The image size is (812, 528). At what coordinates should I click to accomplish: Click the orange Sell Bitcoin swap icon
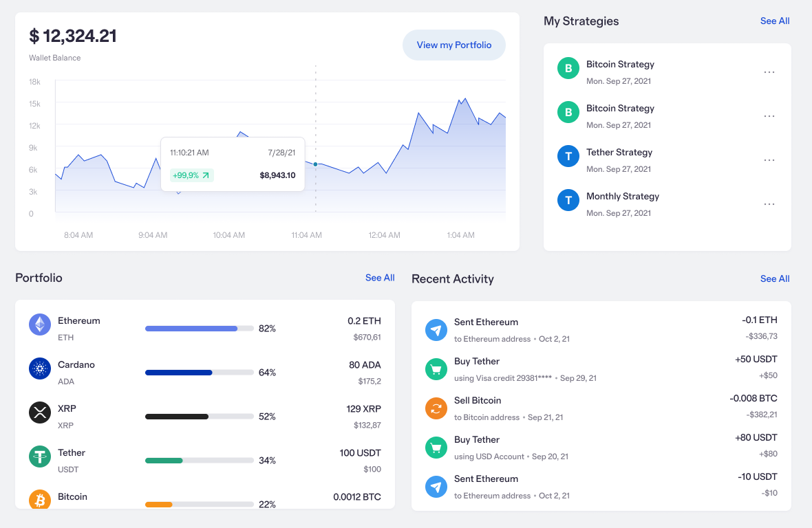[x=436, y=408]
